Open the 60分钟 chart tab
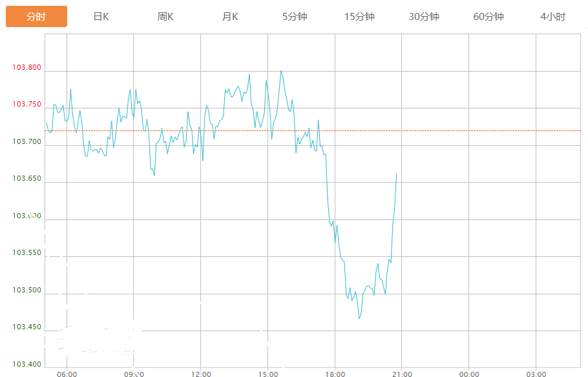588x377 pixels. (x=488, y=17)
